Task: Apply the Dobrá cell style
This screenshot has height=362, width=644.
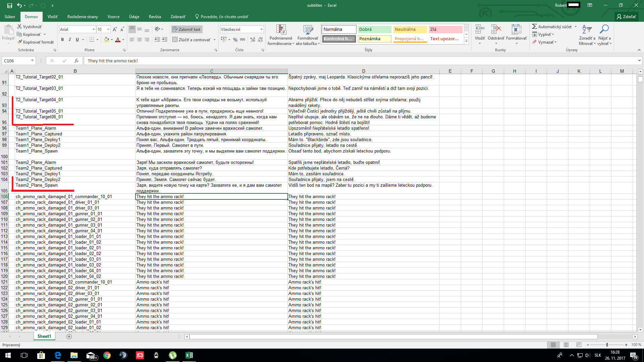Action: 374,29
